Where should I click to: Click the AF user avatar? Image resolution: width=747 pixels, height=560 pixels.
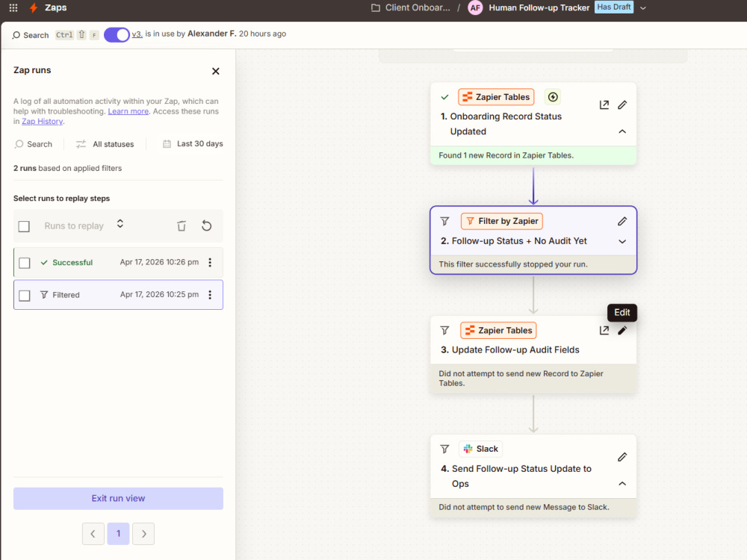pos(475,7)
